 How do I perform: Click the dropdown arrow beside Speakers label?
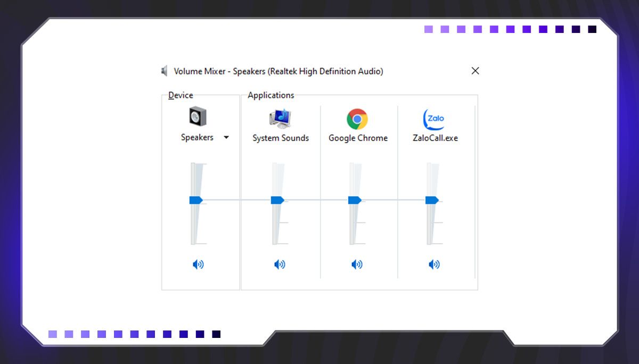(226, 137)
